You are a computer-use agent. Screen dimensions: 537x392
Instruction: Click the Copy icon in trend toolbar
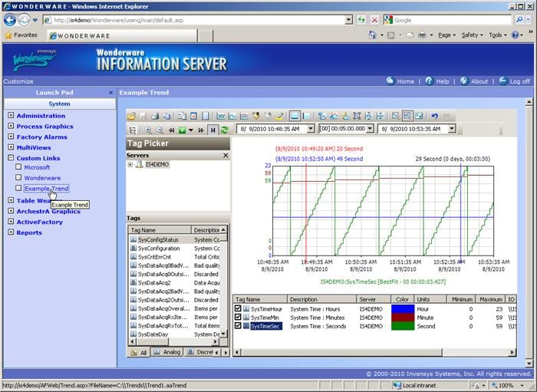pos(166,116)
